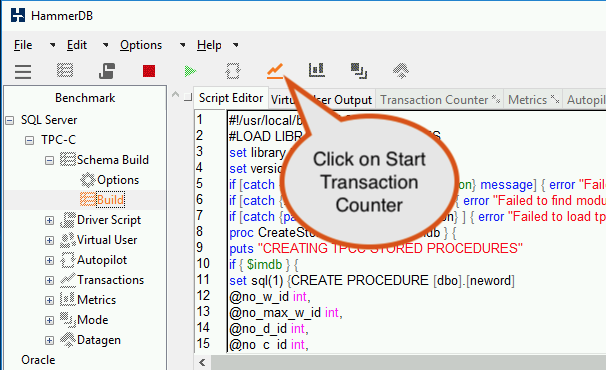Select the TPC-C tree item

(58, 140)
